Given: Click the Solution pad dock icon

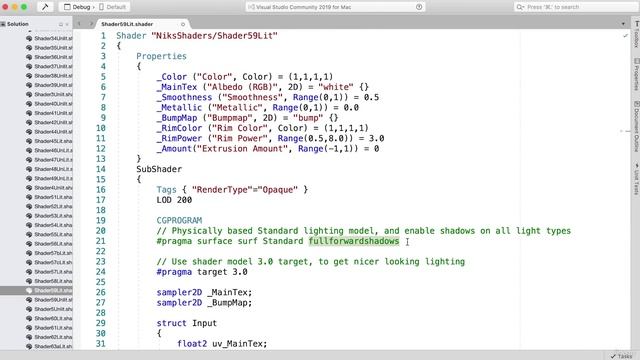Looking at the screenshot, I should 61,24.
